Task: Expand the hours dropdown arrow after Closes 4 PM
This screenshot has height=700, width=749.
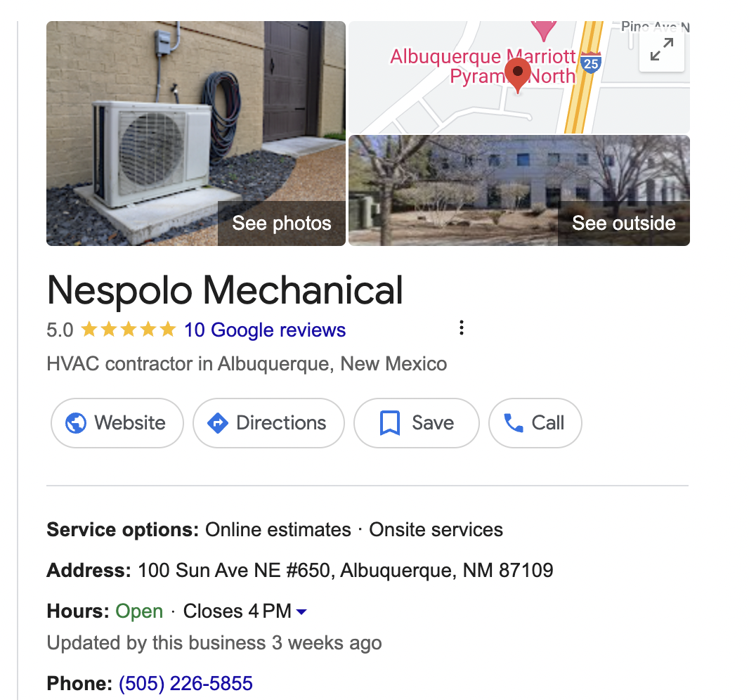Action: [301, 611]
